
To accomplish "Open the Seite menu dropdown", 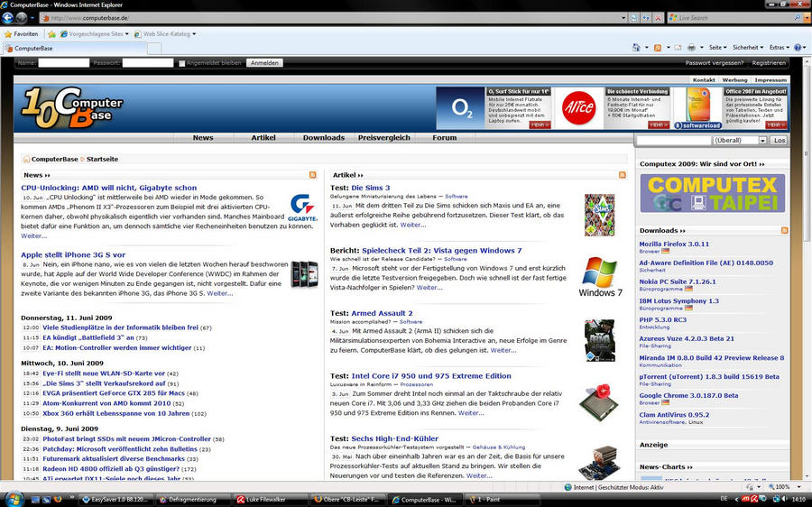I will [717, 48].
